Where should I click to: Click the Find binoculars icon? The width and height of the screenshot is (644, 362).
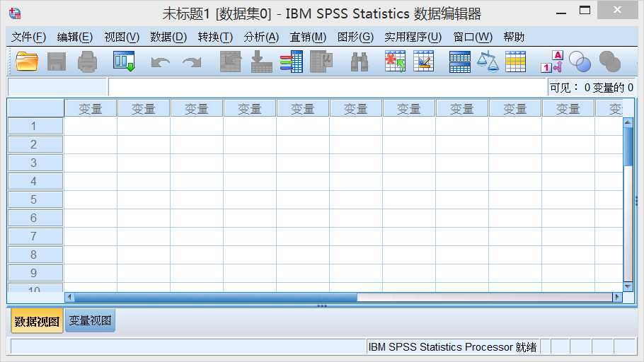coord(360,62)
